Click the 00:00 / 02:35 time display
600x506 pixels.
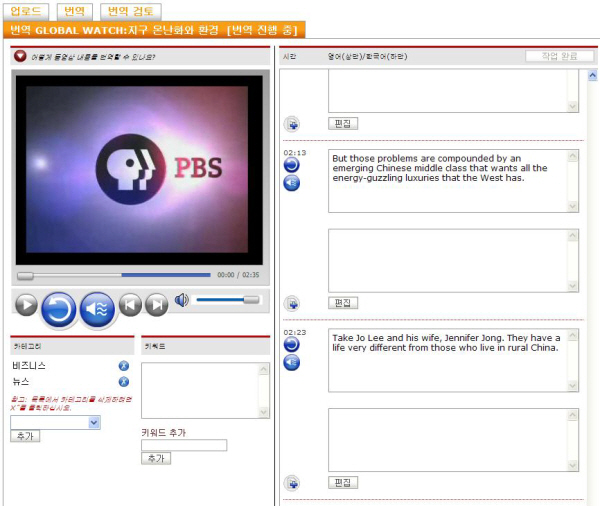(x=238, y=275)
